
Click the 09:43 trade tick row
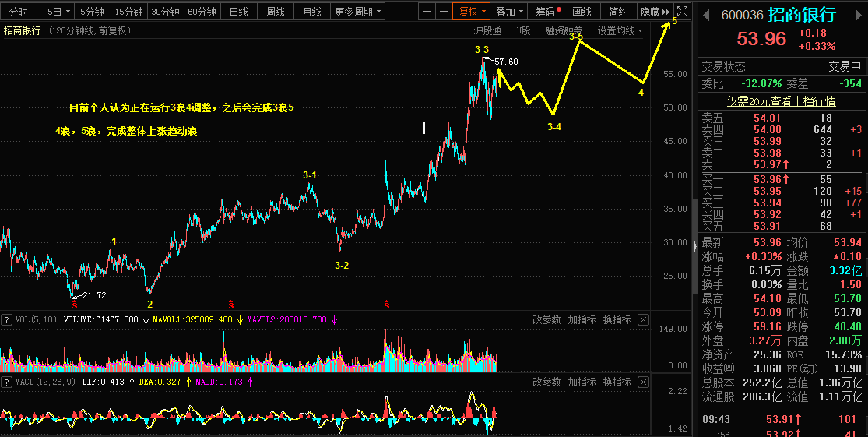[x=782, y=419]
